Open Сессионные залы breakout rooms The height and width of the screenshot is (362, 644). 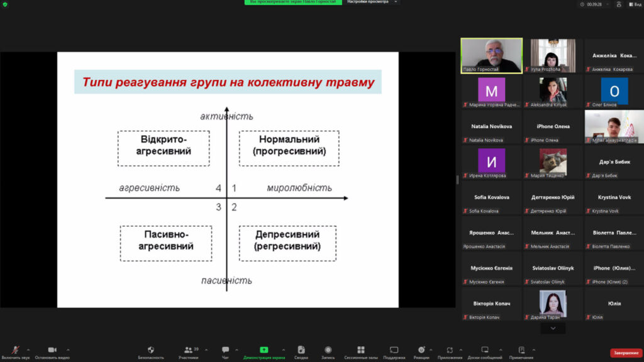click(360, 350)
